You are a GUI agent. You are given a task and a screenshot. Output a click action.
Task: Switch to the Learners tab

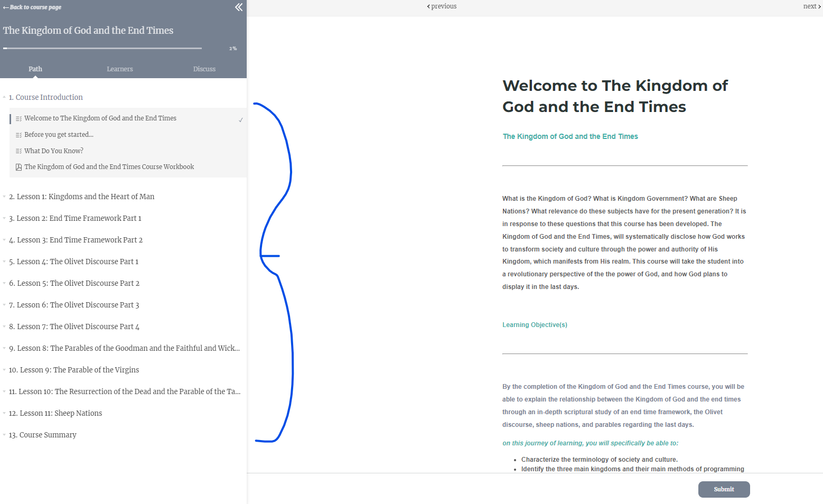120,69
